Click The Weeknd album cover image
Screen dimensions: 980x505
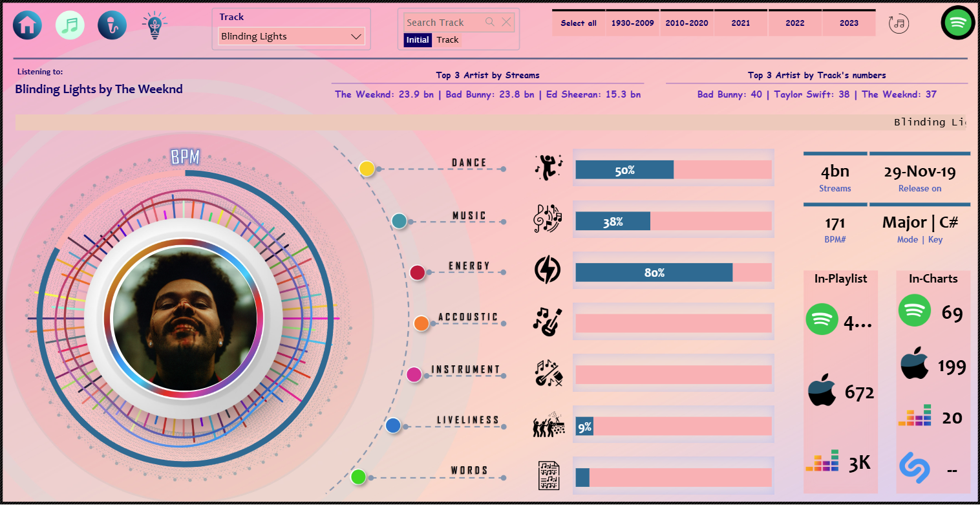(x=185, y=319)
